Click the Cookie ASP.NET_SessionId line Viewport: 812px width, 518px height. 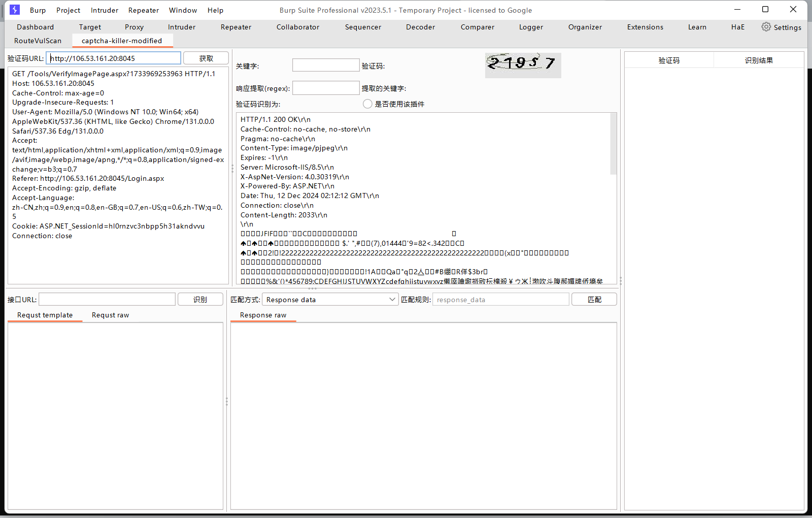tap(108, 226)
